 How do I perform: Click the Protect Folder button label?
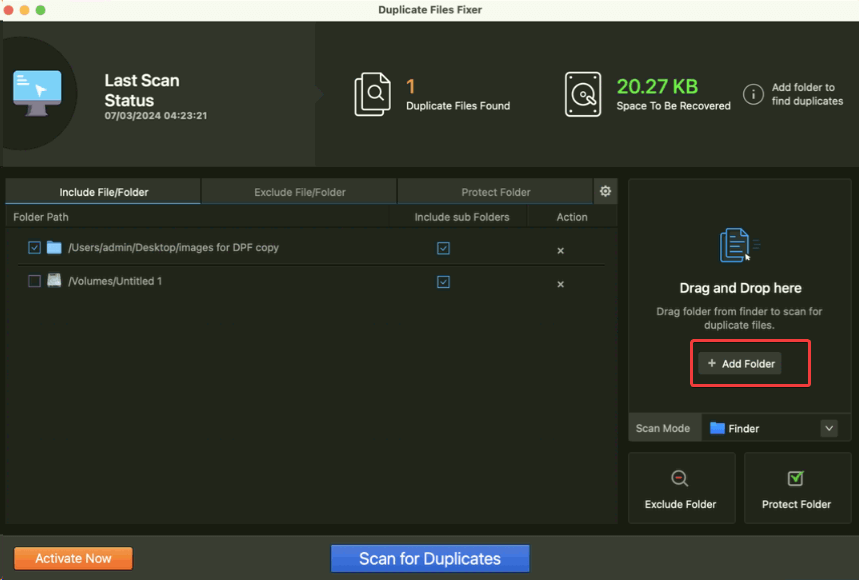796,504
